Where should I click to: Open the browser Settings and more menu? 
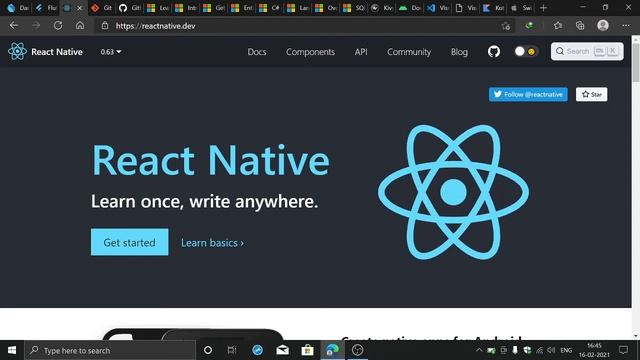click(x=626, y=25)
